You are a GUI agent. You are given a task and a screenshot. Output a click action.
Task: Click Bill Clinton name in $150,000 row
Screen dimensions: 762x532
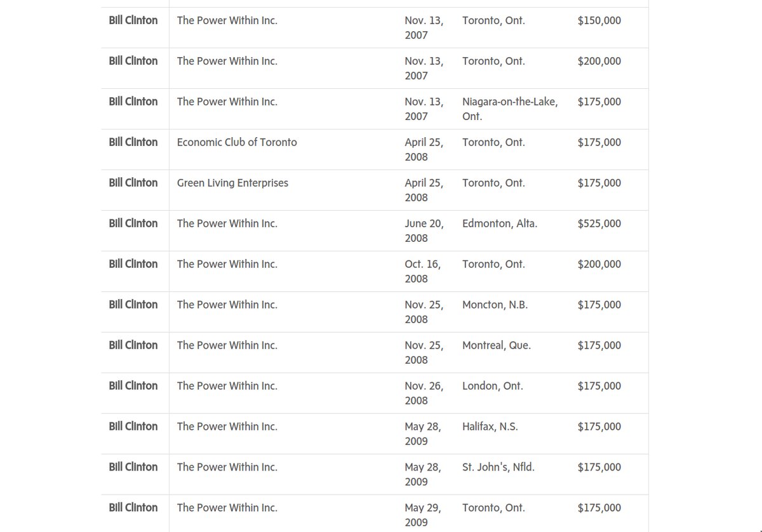[133, 20]
